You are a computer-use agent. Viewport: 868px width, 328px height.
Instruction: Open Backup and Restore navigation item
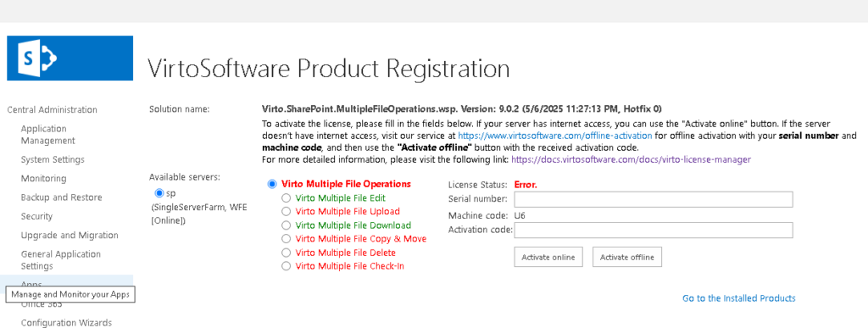[x=61, y=197]
